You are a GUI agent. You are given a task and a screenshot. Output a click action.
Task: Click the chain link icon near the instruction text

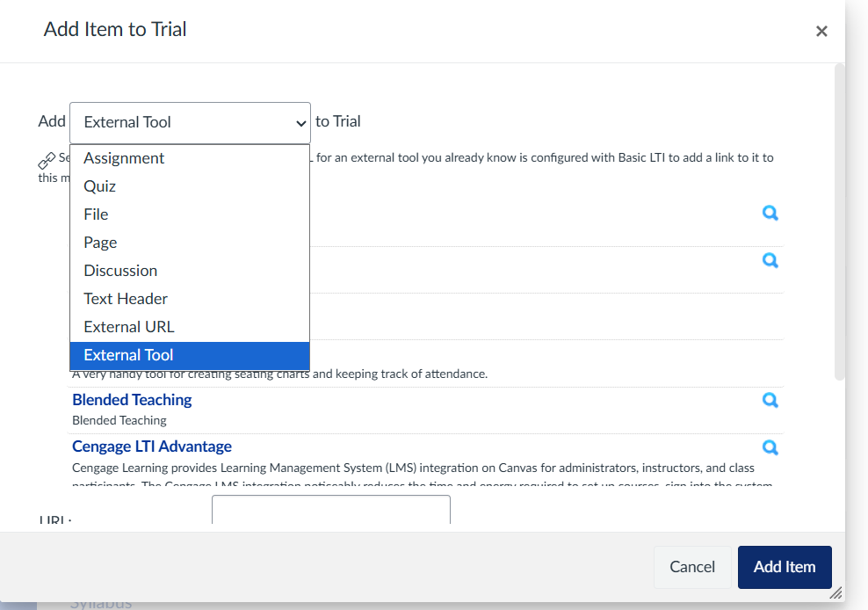[47, 161]
